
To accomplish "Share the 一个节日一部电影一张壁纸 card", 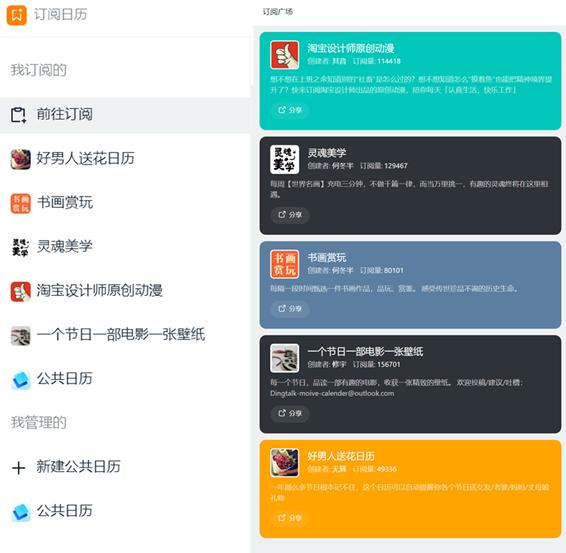I will (x=290, y=413).
